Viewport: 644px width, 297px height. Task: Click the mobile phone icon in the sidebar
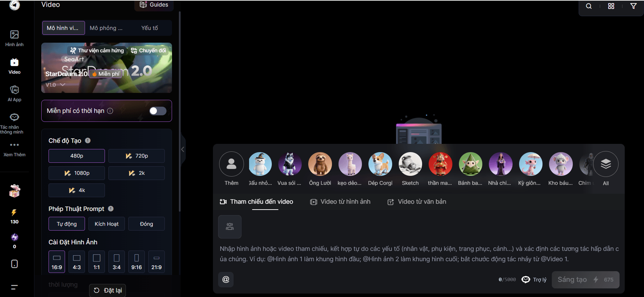[14, 264]
